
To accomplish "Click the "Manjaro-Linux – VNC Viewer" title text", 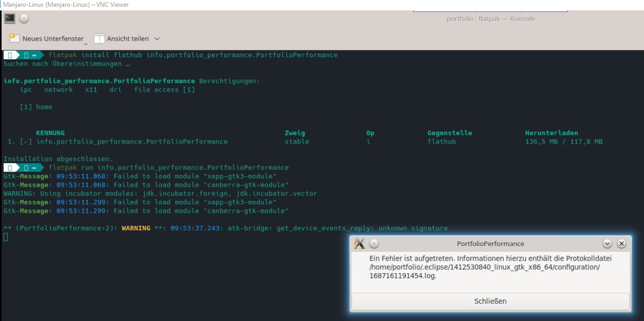I will [66, 5].
